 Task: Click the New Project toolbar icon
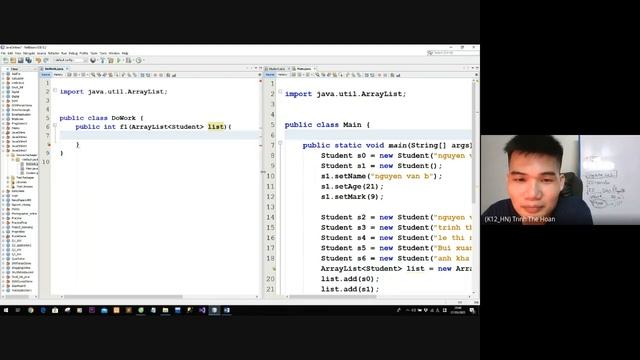pyautogui.click(x=13, y=60)
